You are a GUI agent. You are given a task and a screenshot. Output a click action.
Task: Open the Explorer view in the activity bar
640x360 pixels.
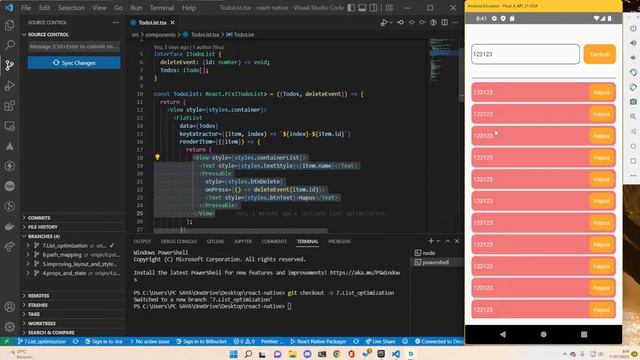point(9,25)
